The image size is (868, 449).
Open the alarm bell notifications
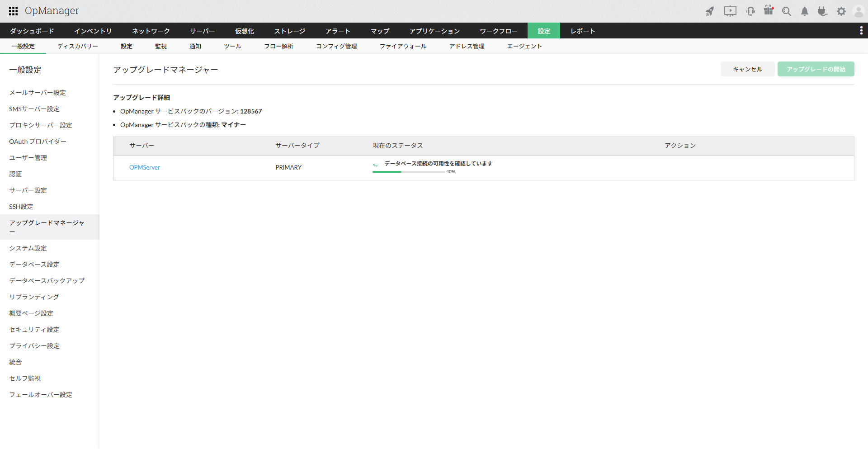pyautogui.click(x=805, y=11)
